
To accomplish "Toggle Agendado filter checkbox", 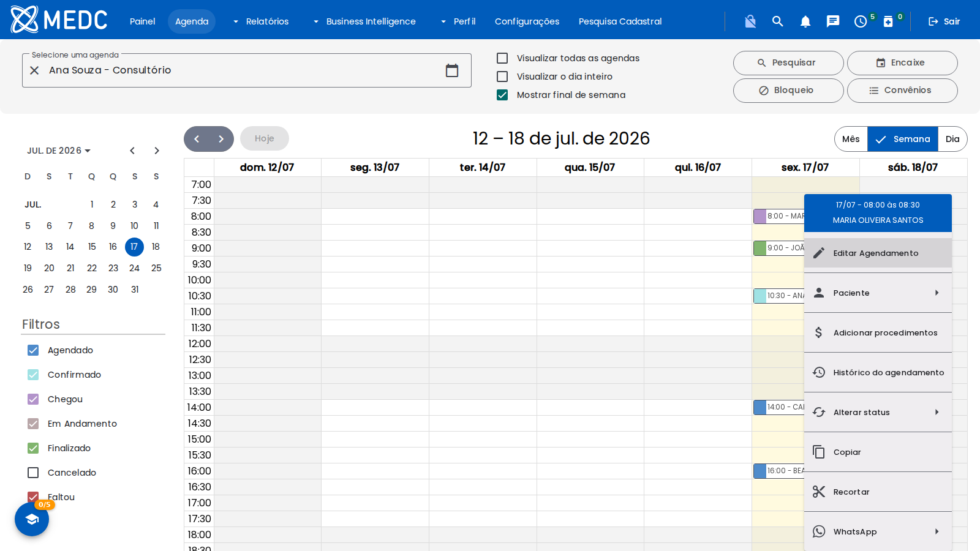I will [x=33, y=350].
